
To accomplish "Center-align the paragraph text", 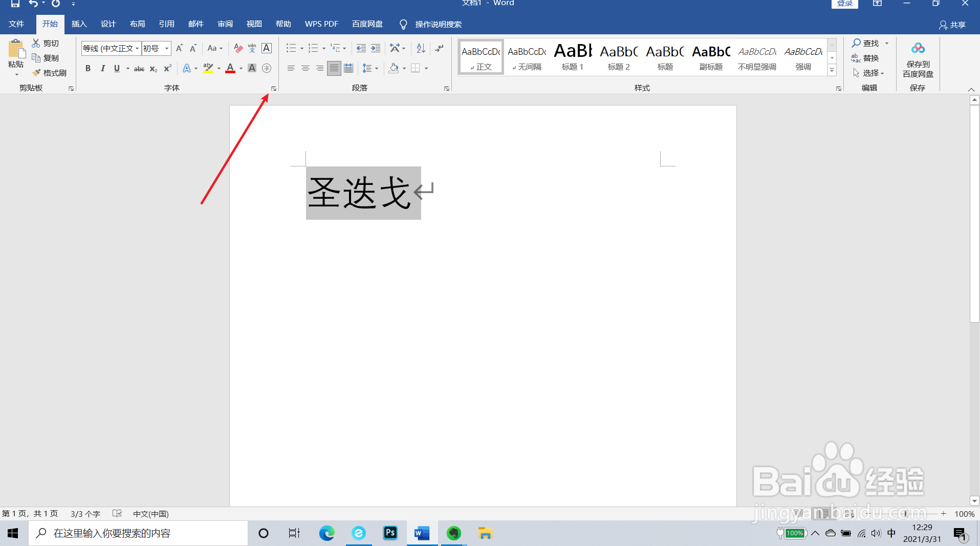I will [305, 68].
